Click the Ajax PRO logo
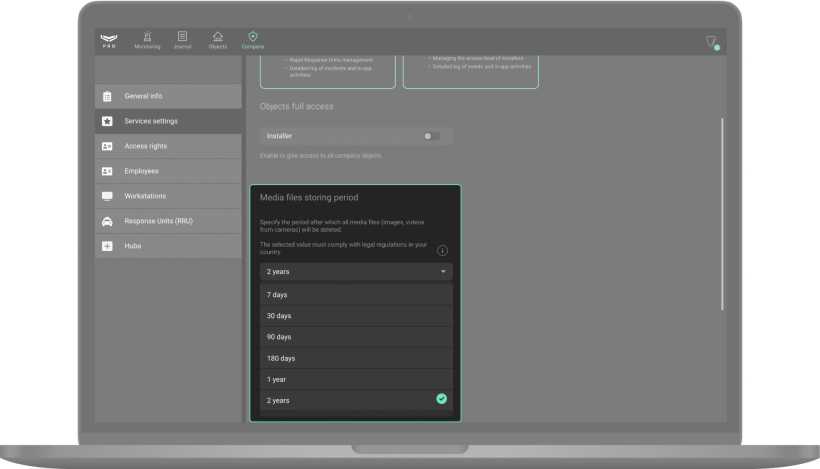Screen dimensions: 820x469 [109, 40]
